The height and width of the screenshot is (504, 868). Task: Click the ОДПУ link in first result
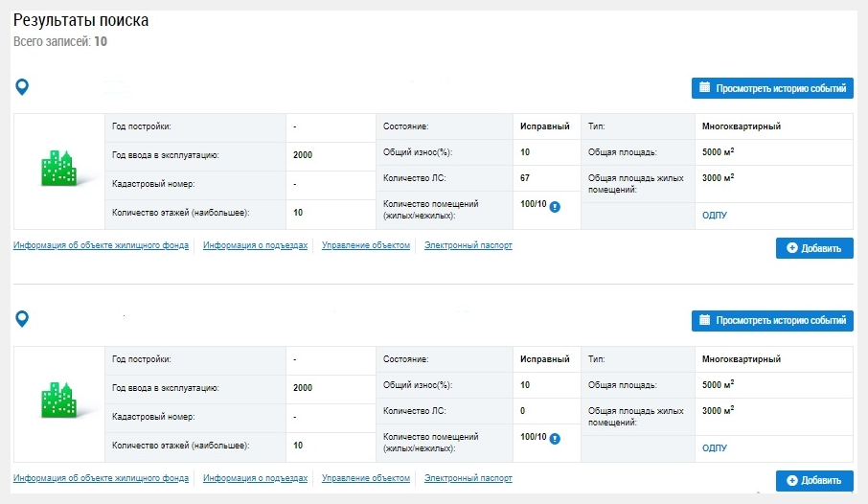click(x=715, y=216)
